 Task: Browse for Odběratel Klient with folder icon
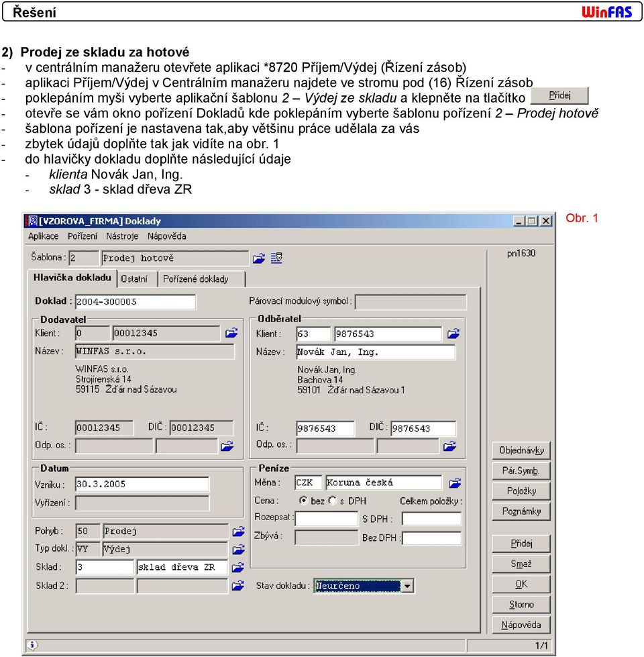coord(453,334)
